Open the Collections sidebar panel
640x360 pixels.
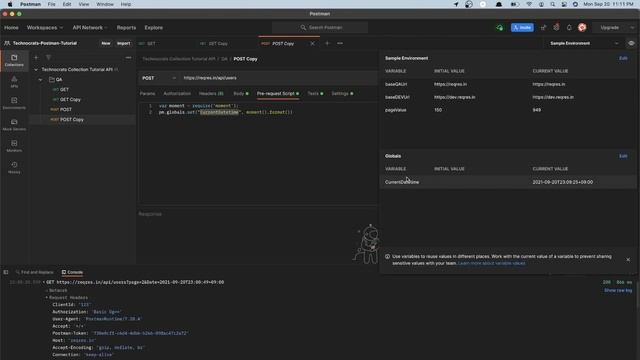pos(14,60)
